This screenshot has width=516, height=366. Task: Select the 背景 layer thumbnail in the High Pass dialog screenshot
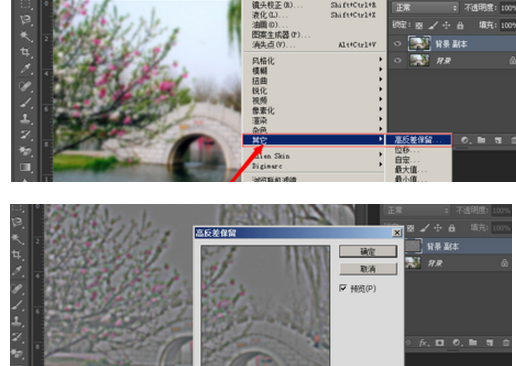[413, 263]
